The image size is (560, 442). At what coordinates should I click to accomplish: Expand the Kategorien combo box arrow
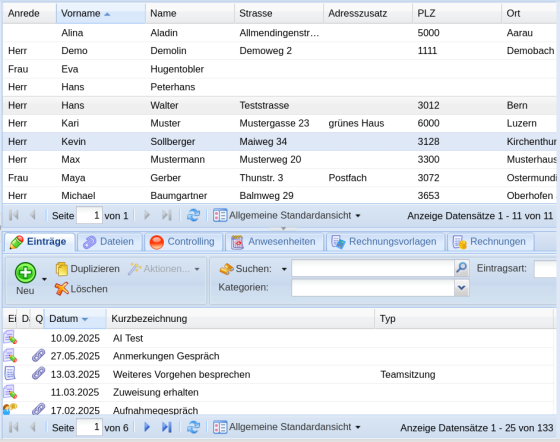point(462,288)
